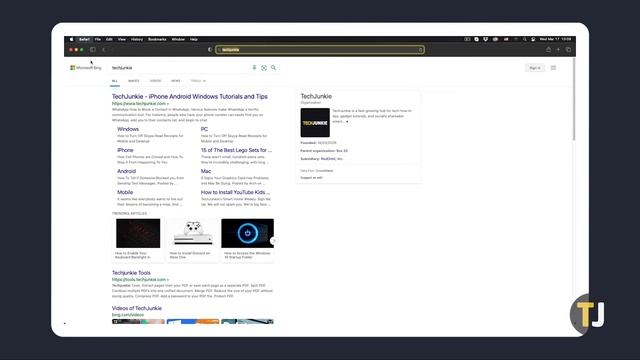The width and height of the screenshot is (640, 360).
Task: Open Bing hamburger settings menu
Action: click(553, 68)
